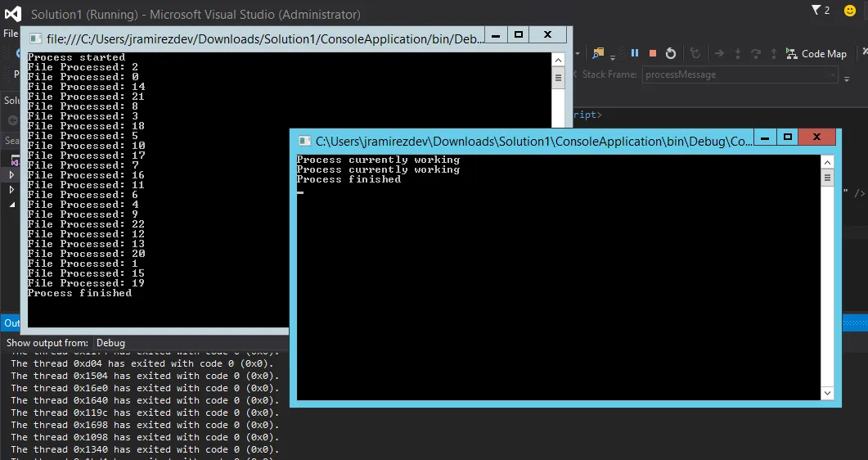Click the Show Next Statement arrow
This screenshot has height=460, width=868.
pyautogui.click(x=719, y=53)
